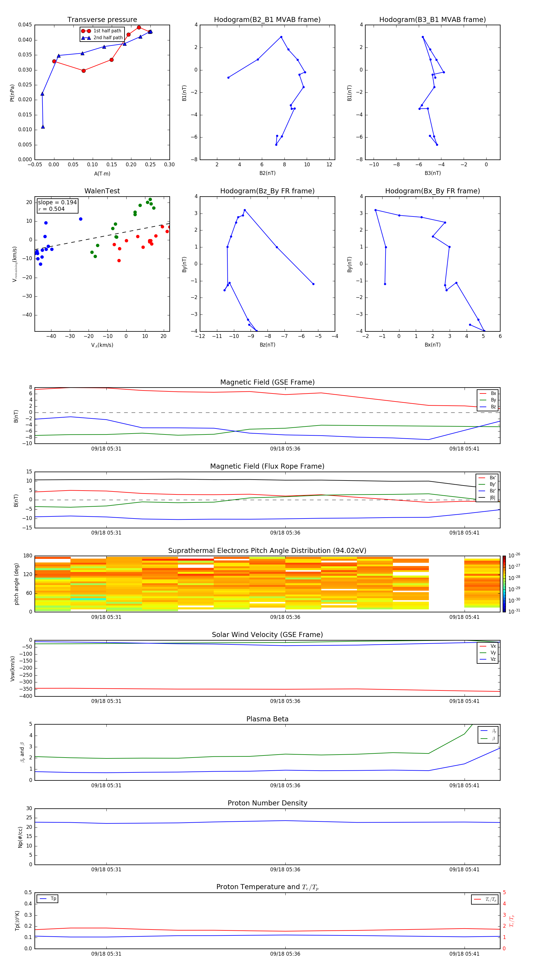535x980 pixels.
Task: Click the "Plasma Beta" plot title
Action: (x=267, y=719)
